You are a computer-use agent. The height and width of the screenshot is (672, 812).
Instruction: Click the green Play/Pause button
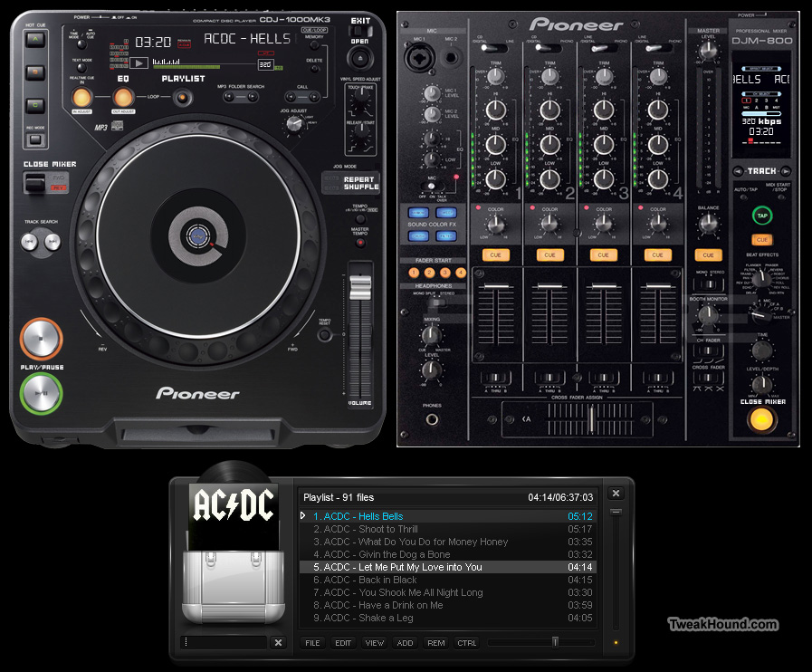coord(41,393)
